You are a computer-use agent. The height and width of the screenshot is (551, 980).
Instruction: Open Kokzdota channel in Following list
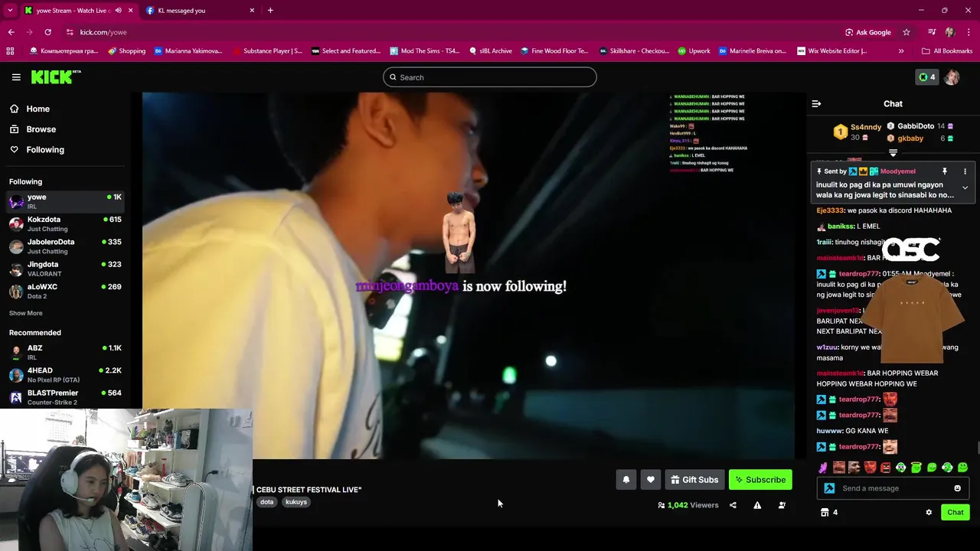click(x=65, y=223)
